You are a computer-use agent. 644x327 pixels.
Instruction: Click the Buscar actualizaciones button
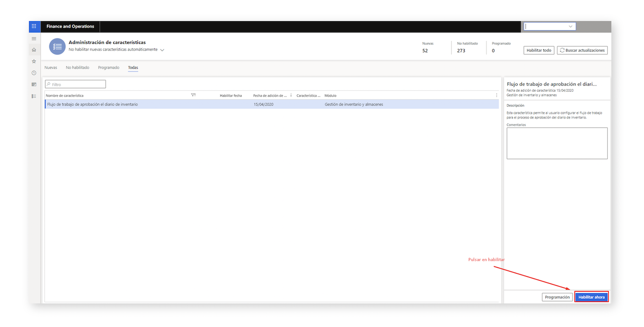(582, 50)
